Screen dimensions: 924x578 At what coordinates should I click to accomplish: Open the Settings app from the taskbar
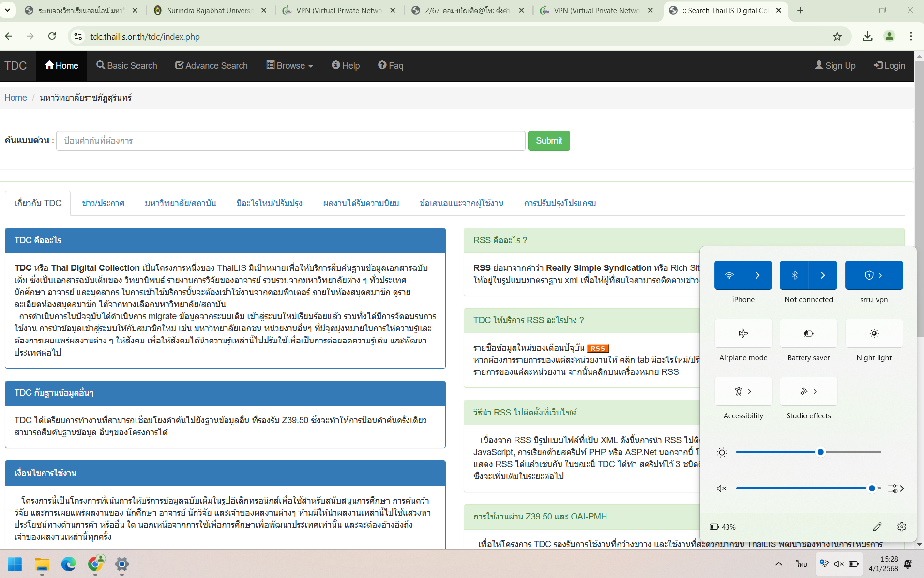[x=122, y=564]
